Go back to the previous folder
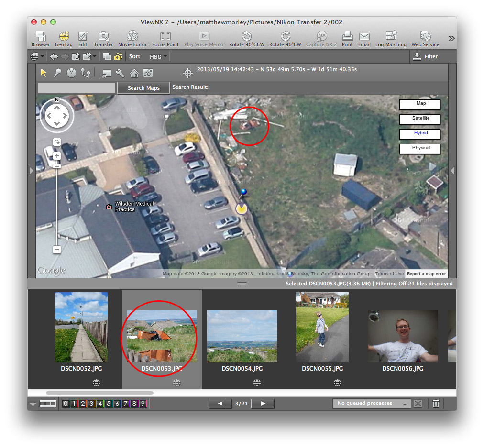The image size is (484, 448). pyautogui.click(x=54, y=56)
